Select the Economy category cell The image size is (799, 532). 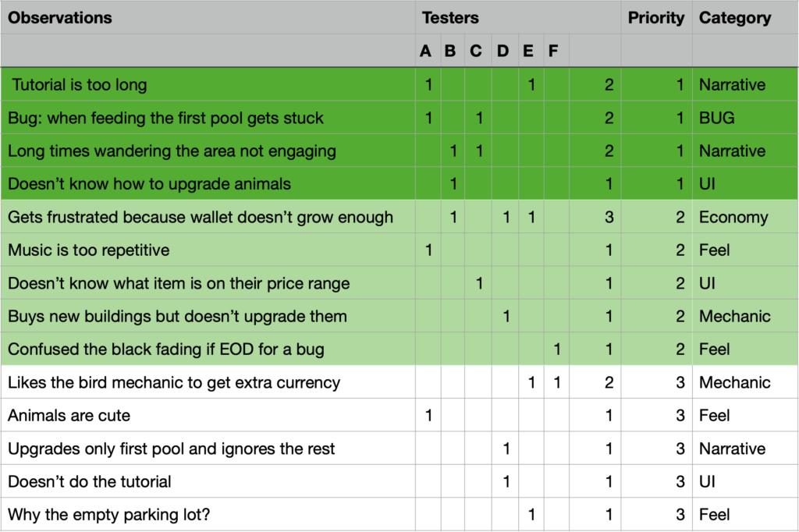(745, 217)
